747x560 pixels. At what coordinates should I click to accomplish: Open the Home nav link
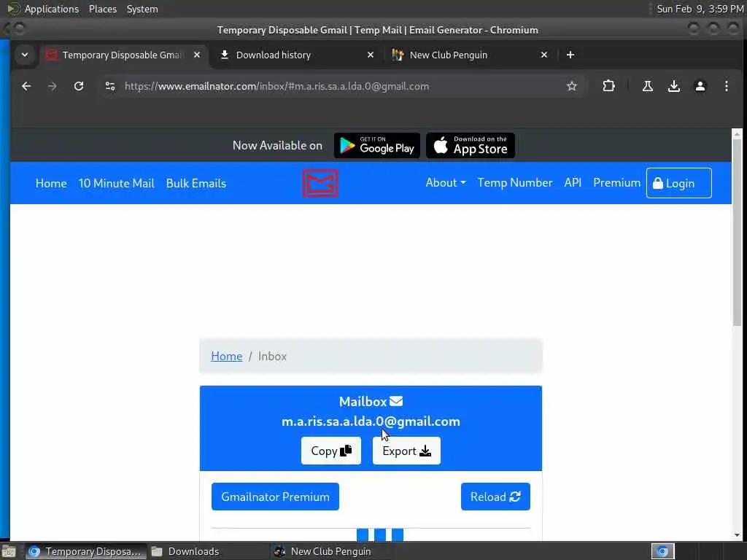coord(51,183)
